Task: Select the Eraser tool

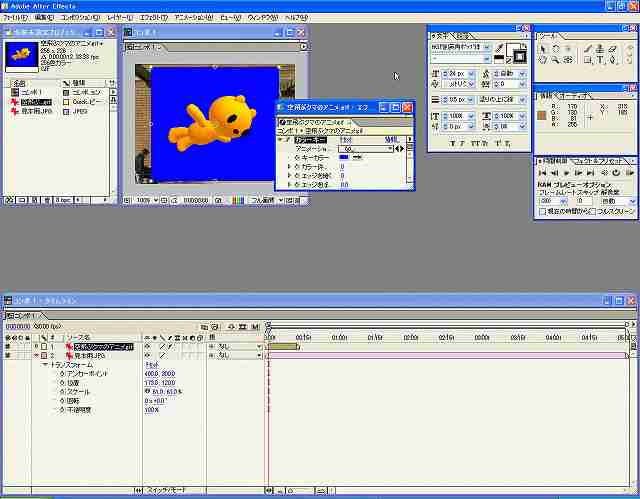Action: [x=612, y=49]
